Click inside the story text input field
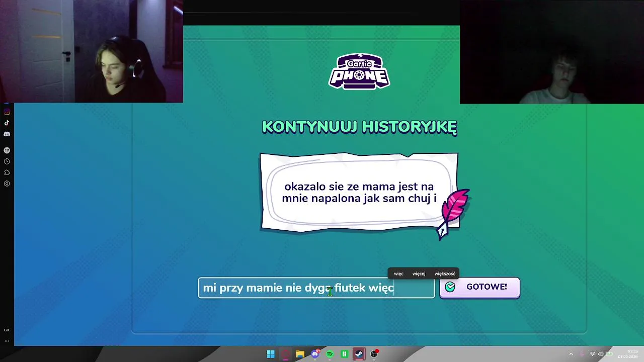Viewport: 644px width, 362px height. (x=316, y=288)
